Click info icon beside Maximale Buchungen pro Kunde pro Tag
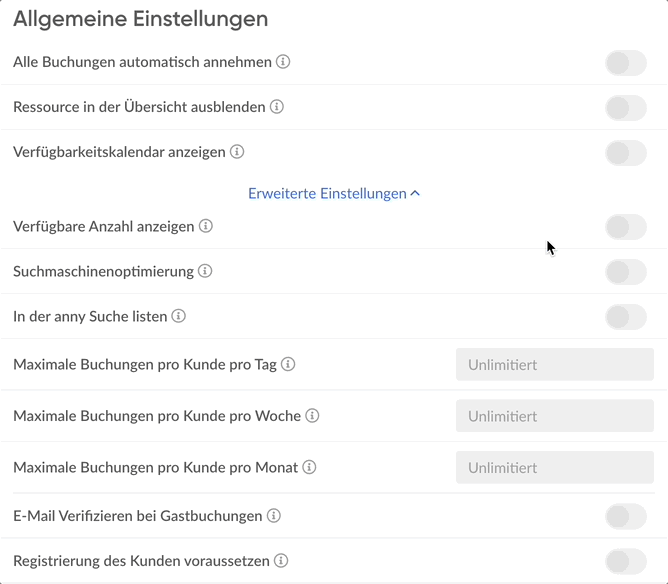This screenshot has width=668, height=584. pos(288,364)
